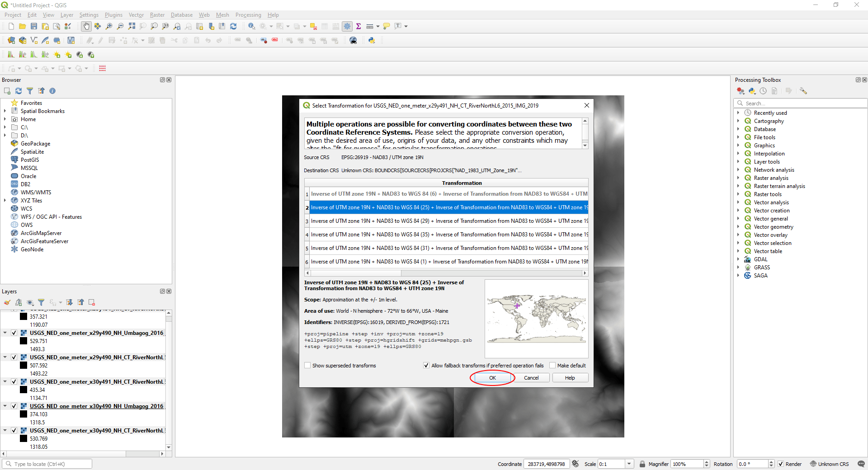
Task: Select the Pan Map hand tool
Action: [86, 26]
